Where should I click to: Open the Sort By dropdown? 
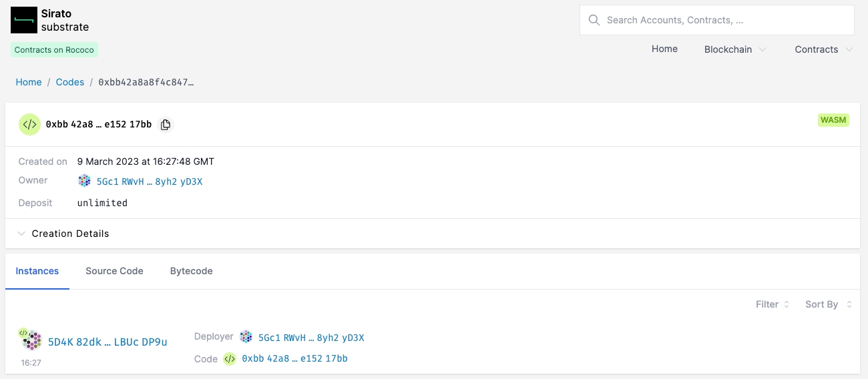click(x=828, y=304)
